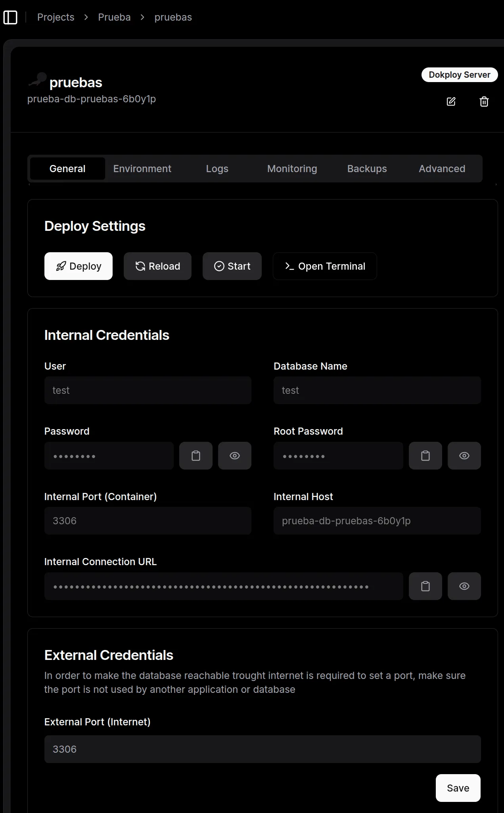Toggle the sidebar panel icon
This screenshot has width=504, height=813.
coord(10,17)
